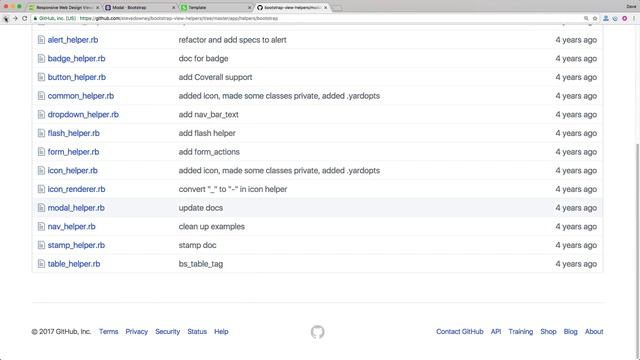The height and width of the screenshot is (360, 640).
Task: Click commit message 'add Coverall support'
Action: [215, 77]
